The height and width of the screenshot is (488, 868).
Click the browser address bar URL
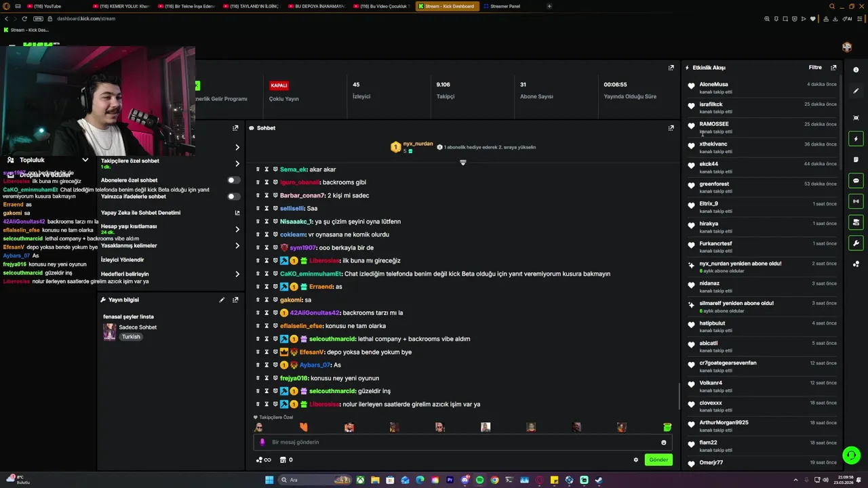[86, 18]
